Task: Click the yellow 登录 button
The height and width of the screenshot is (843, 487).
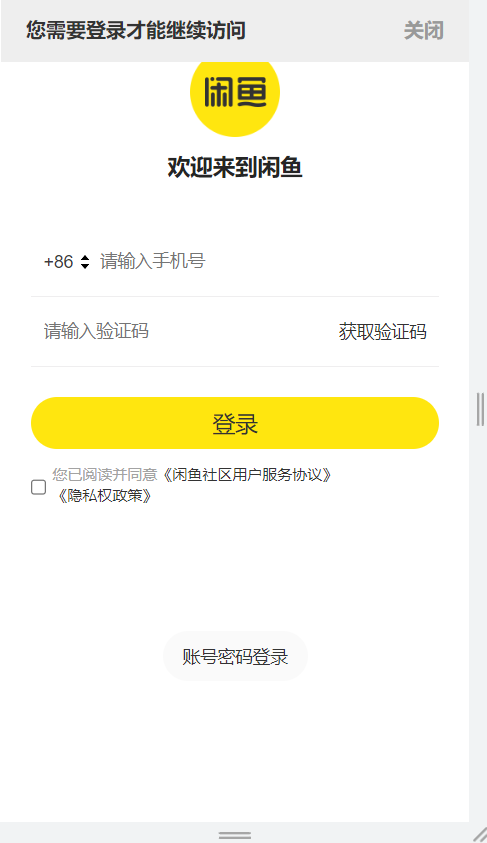Action: click(x=235, y=423)
